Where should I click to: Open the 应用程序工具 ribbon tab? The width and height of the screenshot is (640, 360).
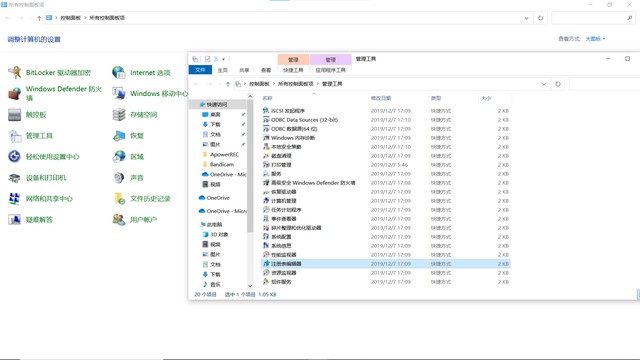(x=330, y=70)
